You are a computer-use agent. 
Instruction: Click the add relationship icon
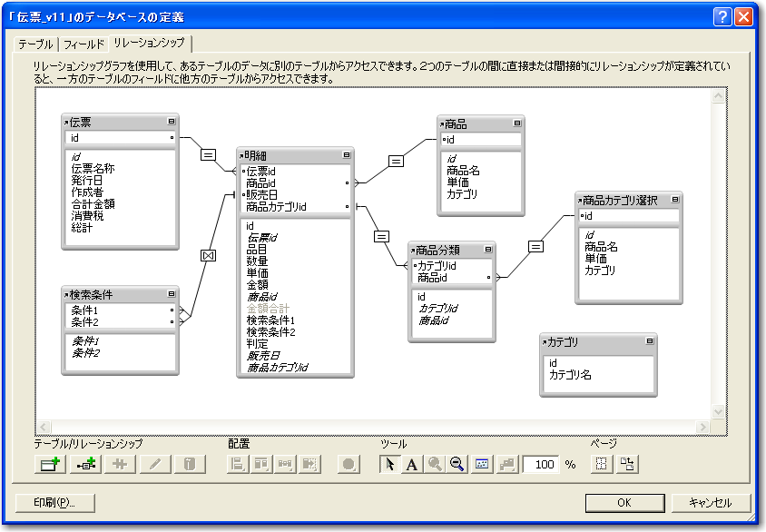pos(86,464)
